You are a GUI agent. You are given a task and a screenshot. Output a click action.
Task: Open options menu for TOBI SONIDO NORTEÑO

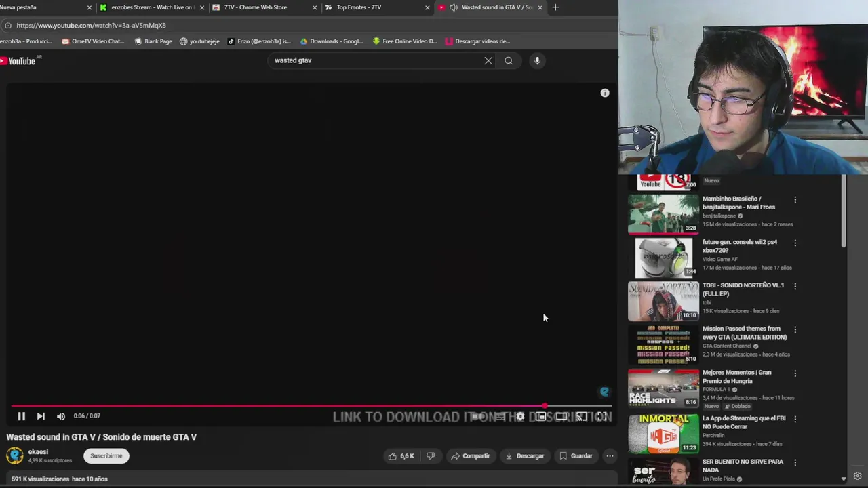(795, 286)
